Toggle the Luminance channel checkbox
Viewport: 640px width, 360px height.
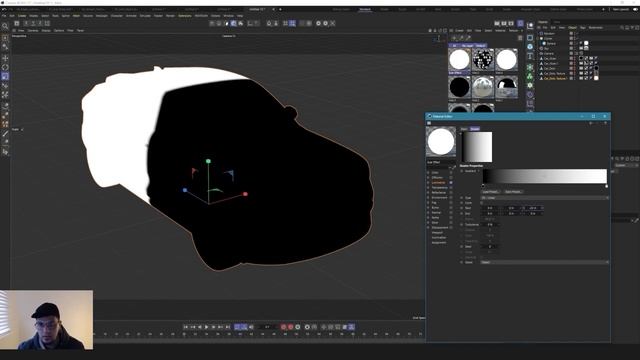(x=451, y=182)
